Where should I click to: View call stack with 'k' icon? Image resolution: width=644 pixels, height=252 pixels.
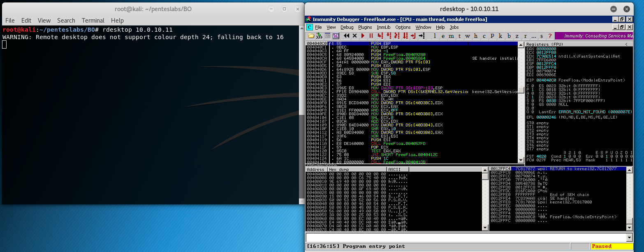500,36
